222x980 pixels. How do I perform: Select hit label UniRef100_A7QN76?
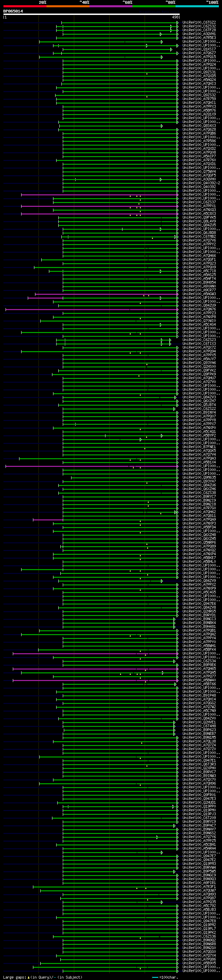click(199, 309)
